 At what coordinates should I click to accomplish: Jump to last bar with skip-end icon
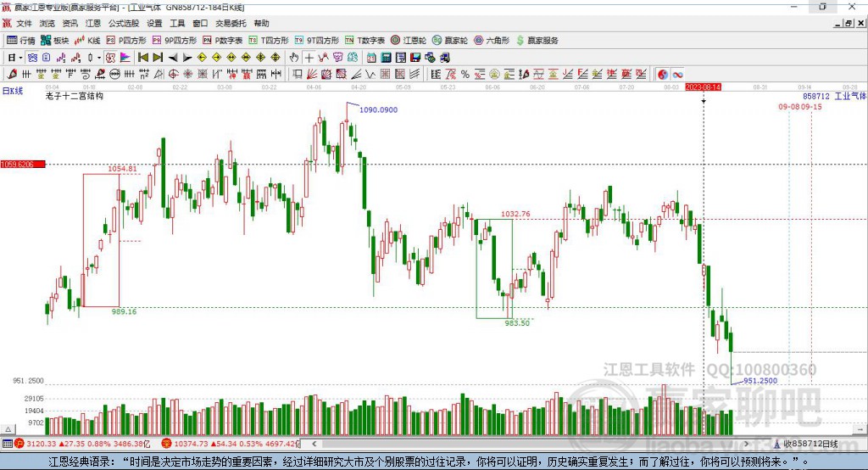[158, 58]
